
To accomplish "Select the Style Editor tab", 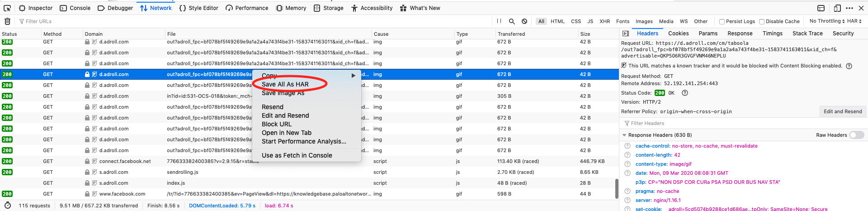I will pos(198,8).
